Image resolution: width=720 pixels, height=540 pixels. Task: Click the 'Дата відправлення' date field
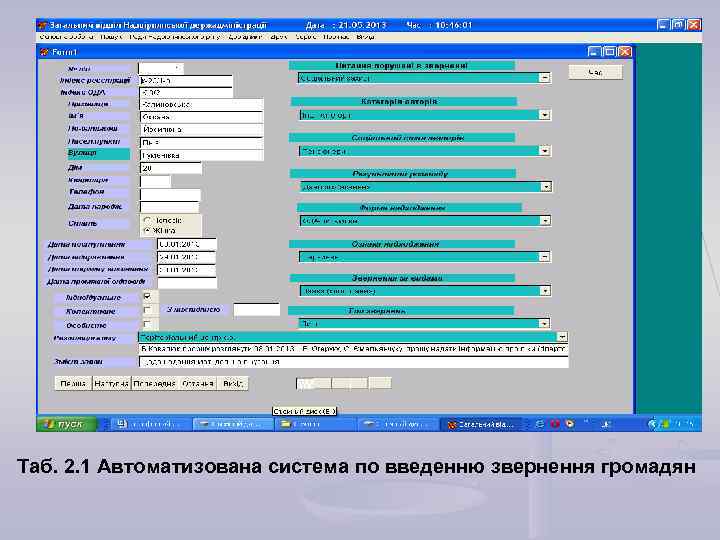coord(187,257)
